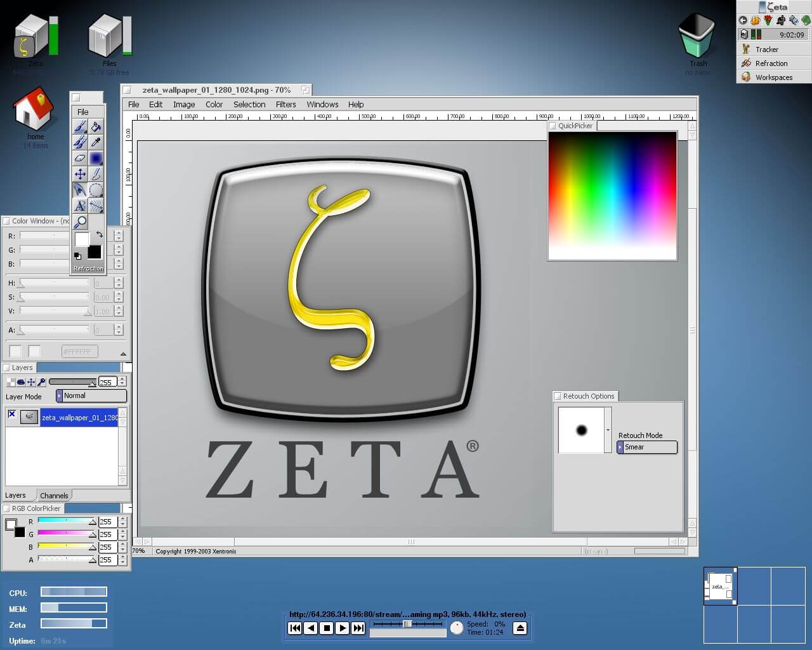The width and height of the screenshot is (812, 650).
Task: Increase layer opacity stepper next to 255
Action: pos(122,379)
